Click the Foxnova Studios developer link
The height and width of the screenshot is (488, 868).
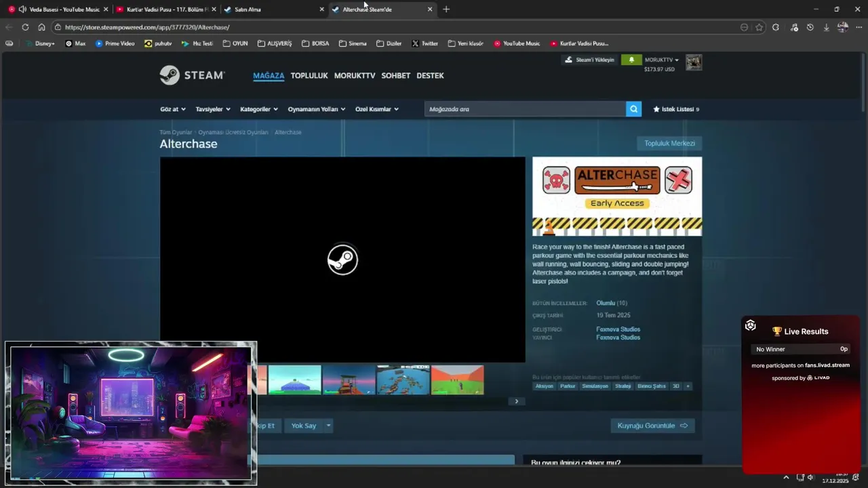pyautogui.click(x=618, y=329)
